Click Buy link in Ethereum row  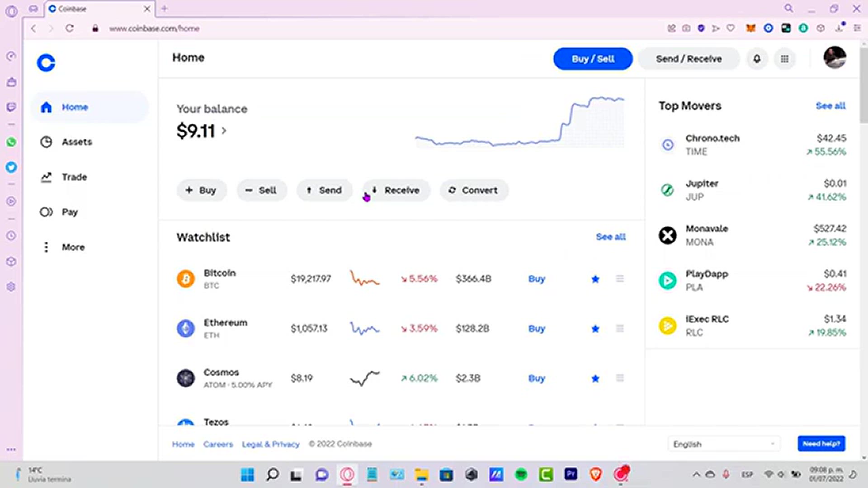537,328
